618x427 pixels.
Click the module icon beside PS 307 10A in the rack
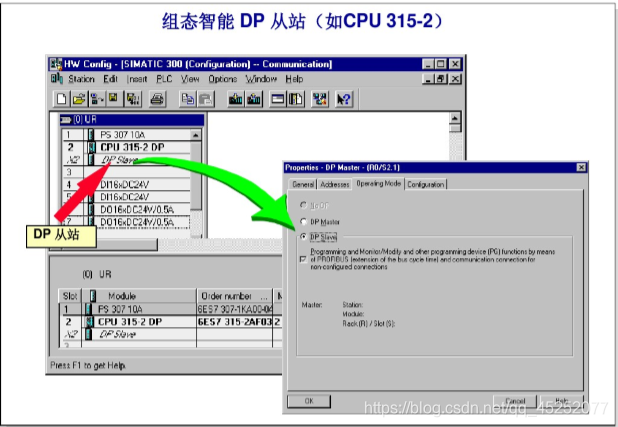pos(91,135)
